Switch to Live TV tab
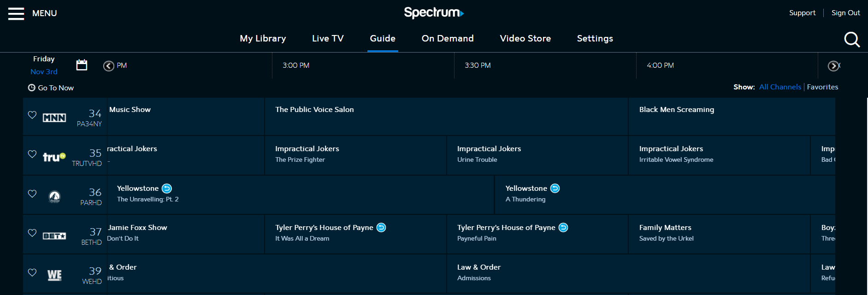This screenshot has width=868, height=295. (328, 39)
